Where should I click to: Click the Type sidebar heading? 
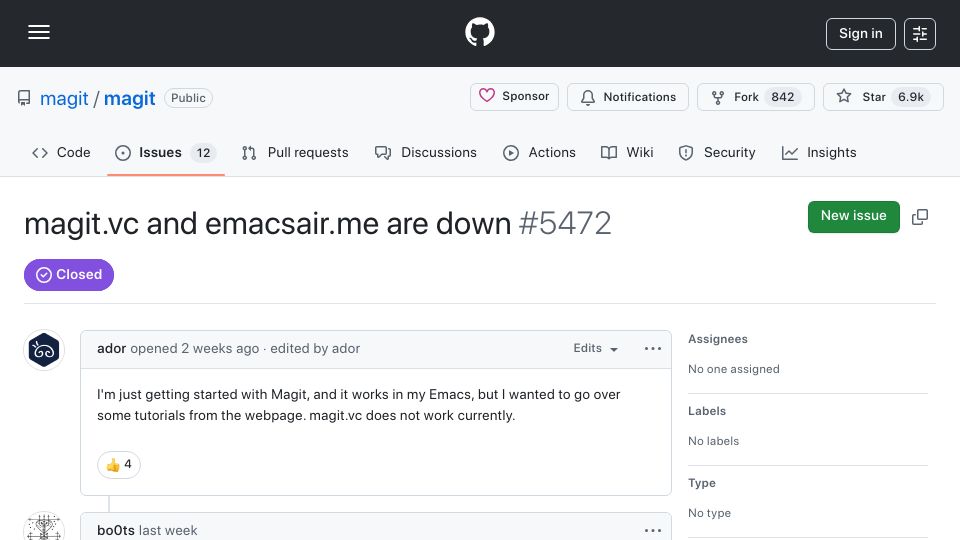tap(702, 483)
